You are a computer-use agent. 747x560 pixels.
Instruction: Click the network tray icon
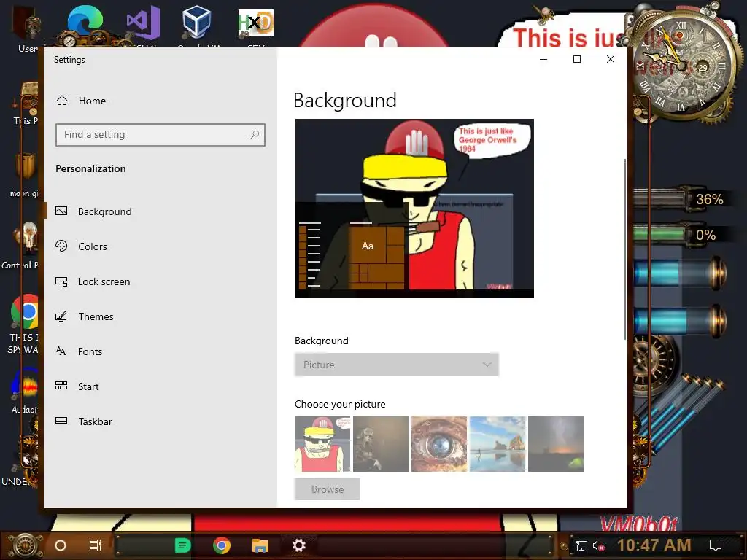581,545
